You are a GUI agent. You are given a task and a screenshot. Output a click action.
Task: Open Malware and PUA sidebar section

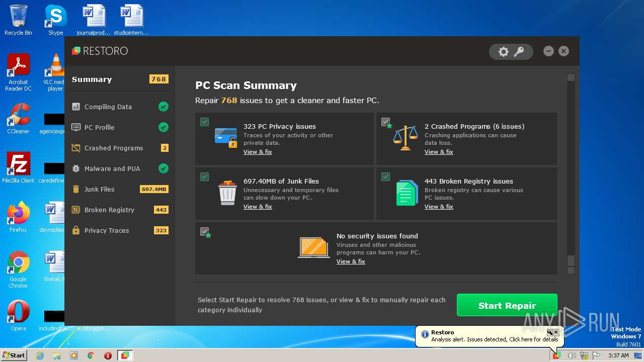click(x=120, y=168)
